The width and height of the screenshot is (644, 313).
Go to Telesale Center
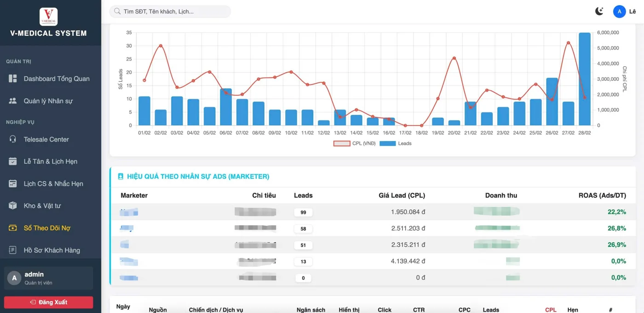pos(51,139)
